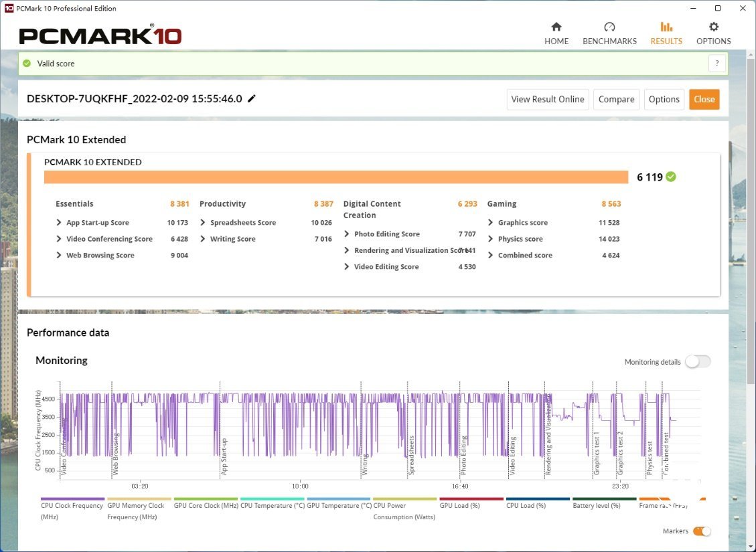756x552 pixels.
Task: Go to the OPTIONS tab
Action: coord(714,33)
